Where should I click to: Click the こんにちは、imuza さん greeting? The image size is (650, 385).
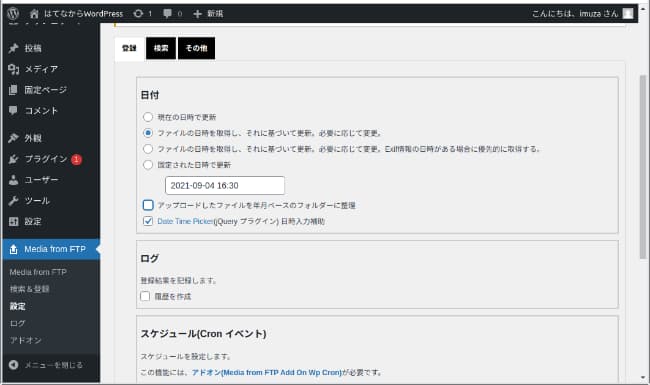(575, 14)
